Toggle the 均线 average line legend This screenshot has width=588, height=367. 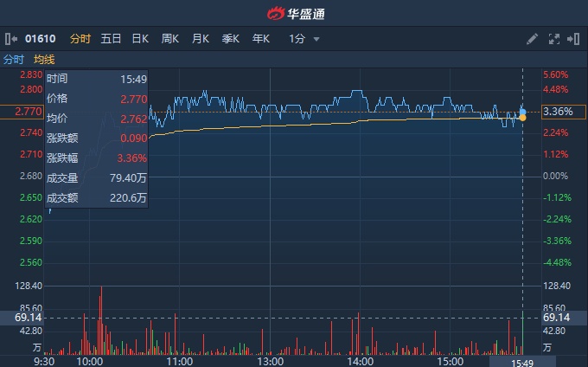tap(44, 59)
